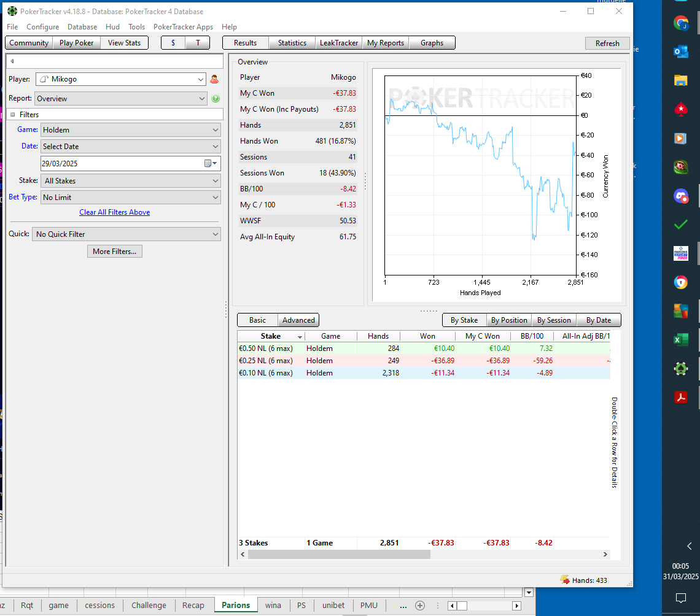Add new sheet with plus icon in Excel
Screen dimensions: 700x616
(x=419, y=606)
